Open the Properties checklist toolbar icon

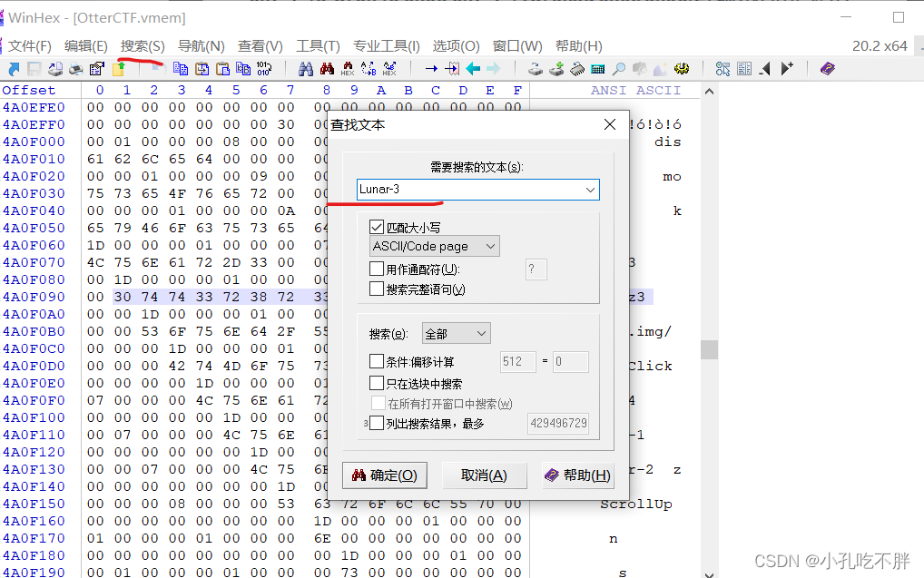pos(96,69)
